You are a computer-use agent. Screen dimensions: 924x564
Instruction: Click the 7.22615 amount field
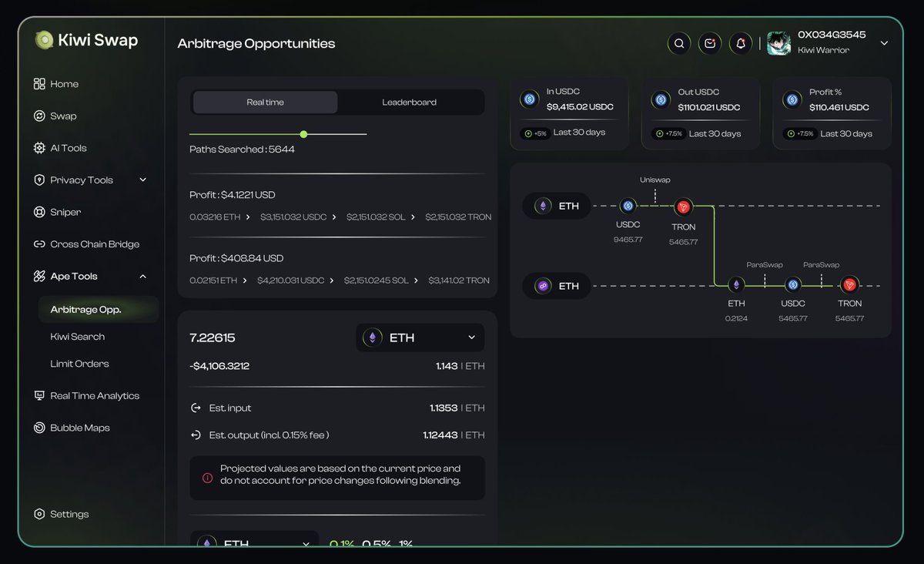click(213, 337)
